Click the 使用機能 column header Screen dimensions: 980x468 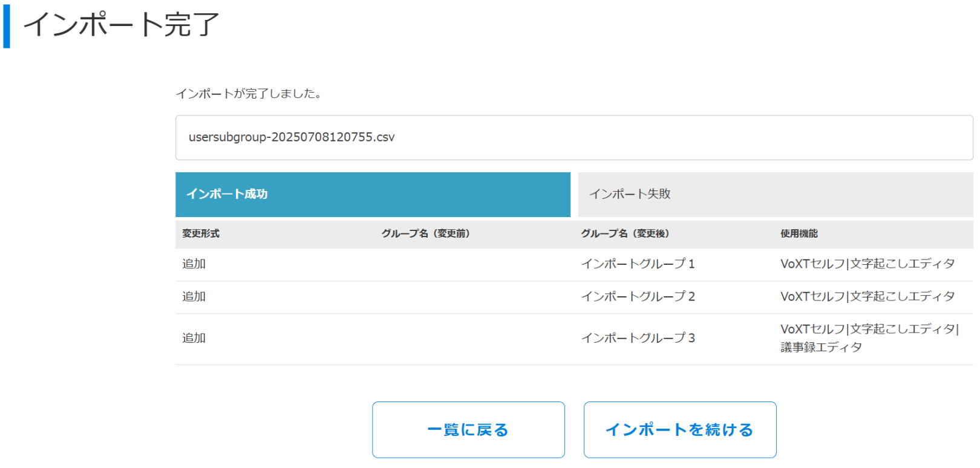click(x=799, y=233)
